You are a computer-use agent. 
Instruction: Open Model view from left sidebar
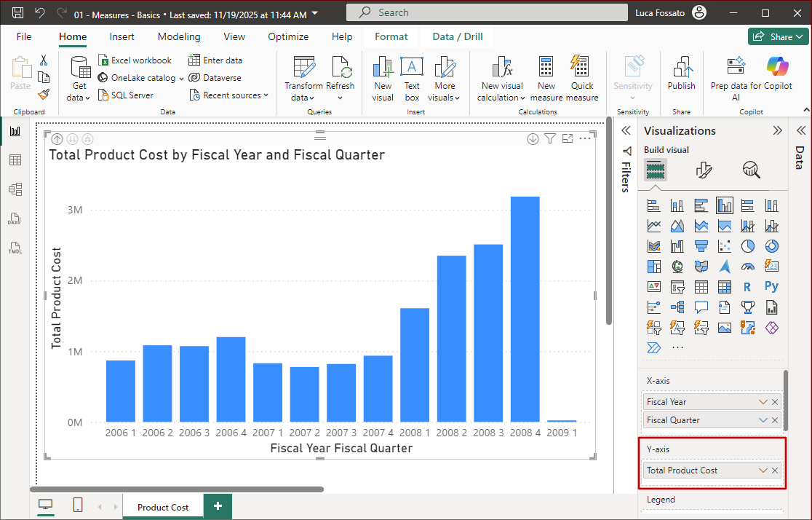point(15,189)
